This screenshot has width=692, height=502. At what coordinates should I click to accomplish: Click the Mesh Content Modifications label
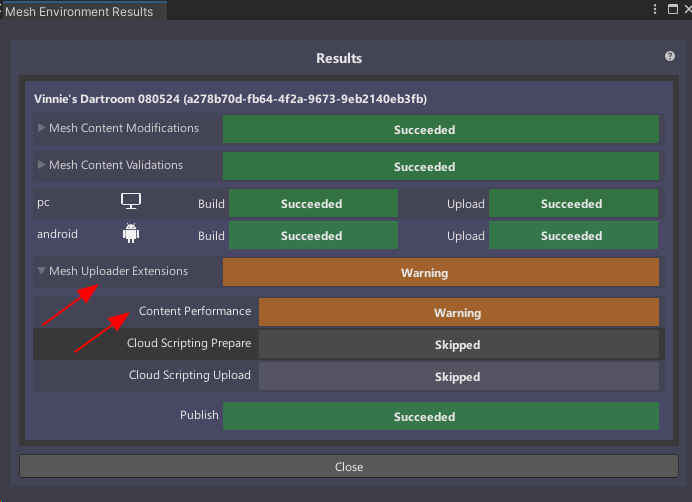pyautogui.click(x=124, y=128)
